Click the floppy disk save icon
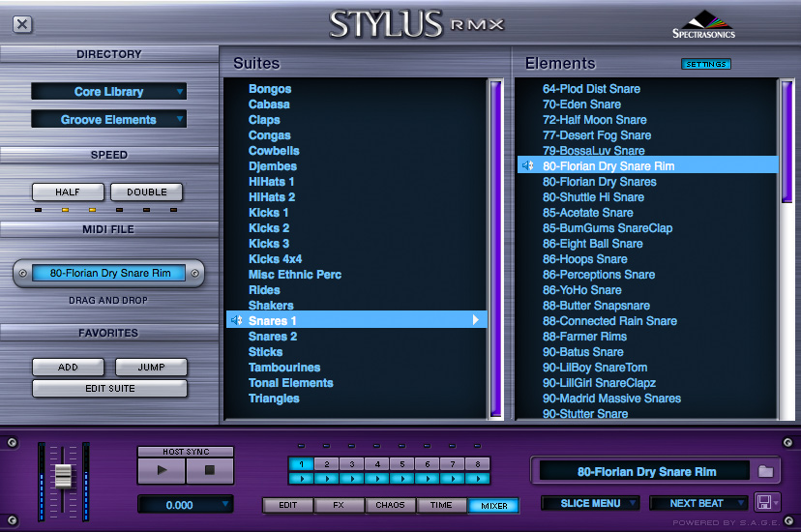This screenshot has height=532, width=801. [763, 503]
